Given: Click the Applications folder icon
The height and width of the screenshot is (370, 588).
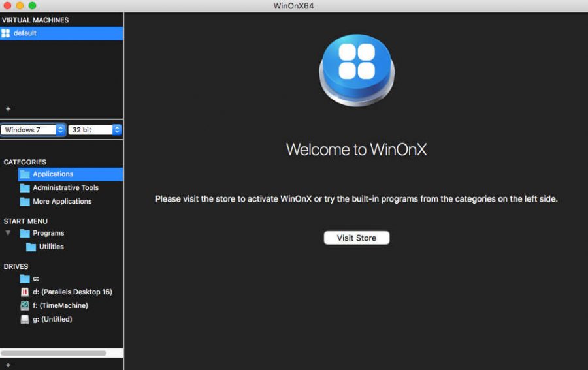Looking at the screenshot, I should pyautogui.click(x=25, y=174).
